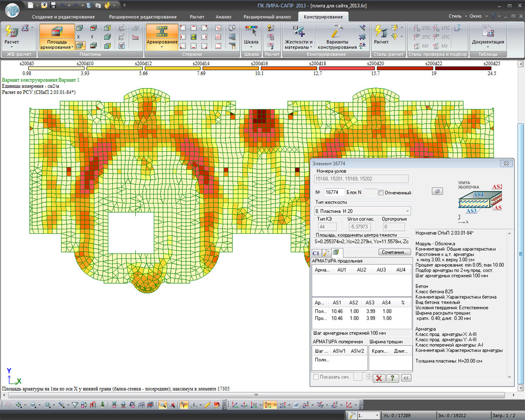Viewport: 525px width, 420px height.
Task: Click the element number field 16774
Action: coord(335,192)
